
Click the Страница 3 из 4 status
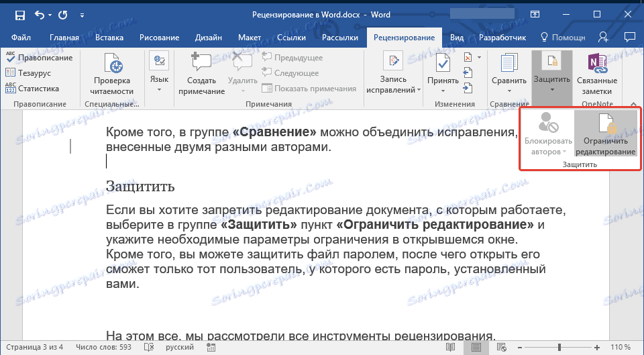click(x=34, y=347)
